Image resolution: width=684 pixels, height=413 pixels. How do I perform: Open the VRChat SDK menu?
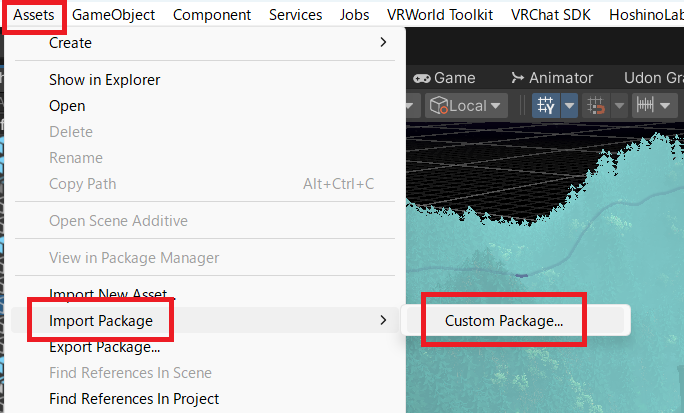coord(552,15)
